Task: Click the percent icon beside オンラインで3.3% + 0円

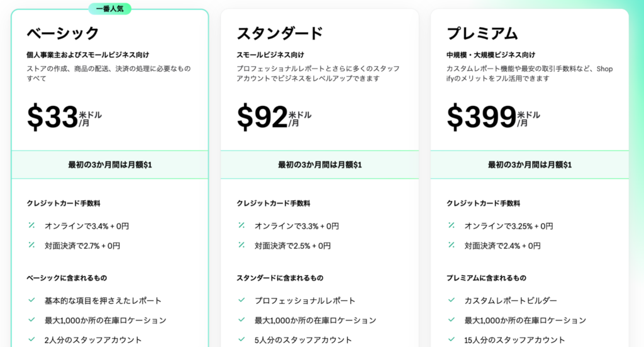Action: [241, 225]
